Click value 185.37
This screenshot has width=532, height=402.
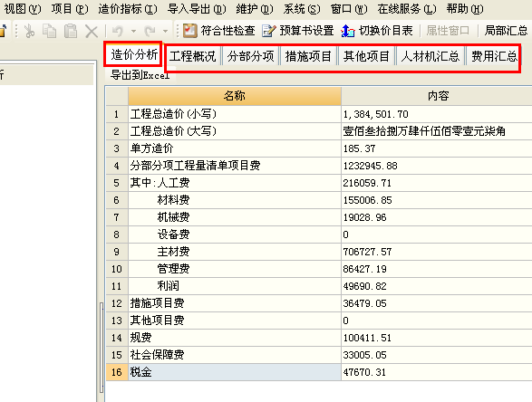(359, 148)
